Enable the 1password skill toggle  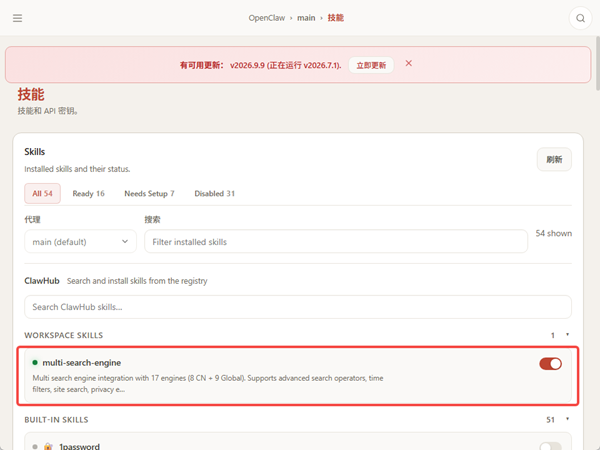pos(550,446)
